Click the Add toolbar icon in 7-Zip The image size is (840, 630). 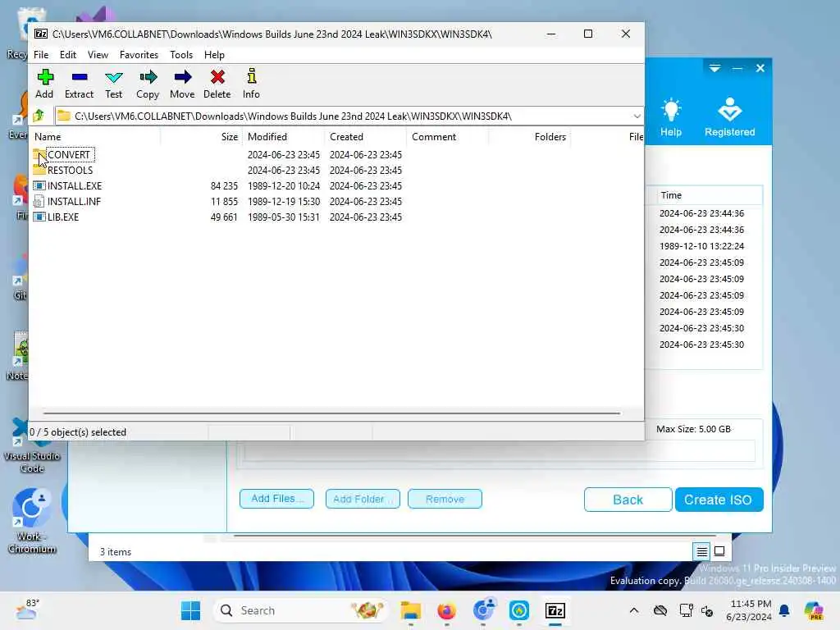pos(44,84)
